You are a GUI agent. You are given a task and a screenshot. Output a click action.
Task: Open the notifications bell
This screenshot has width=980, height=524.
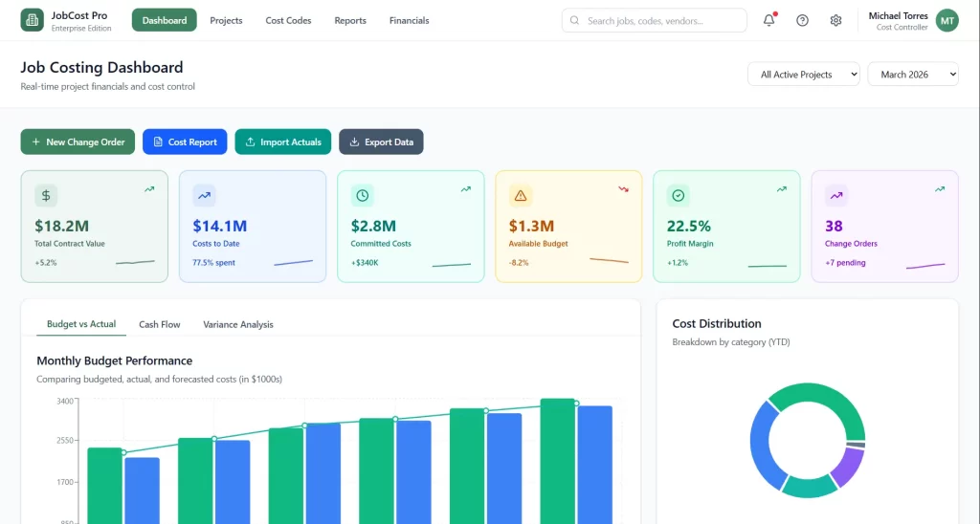768,20
